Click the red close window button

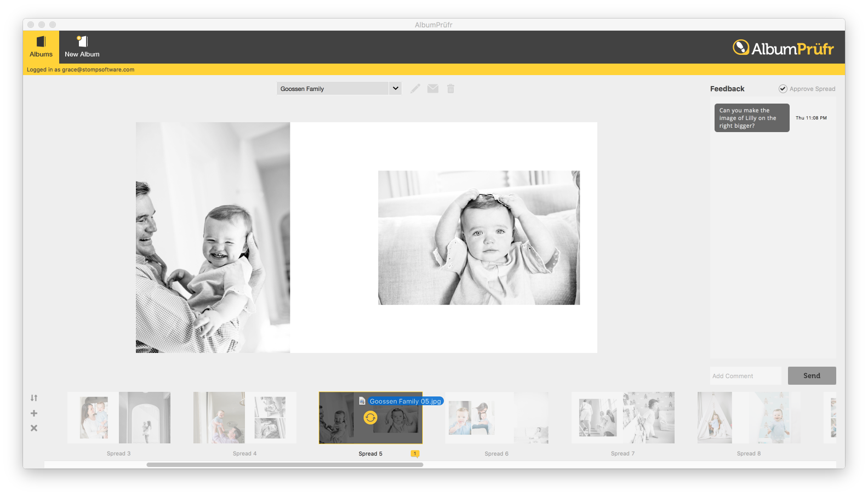31,25
